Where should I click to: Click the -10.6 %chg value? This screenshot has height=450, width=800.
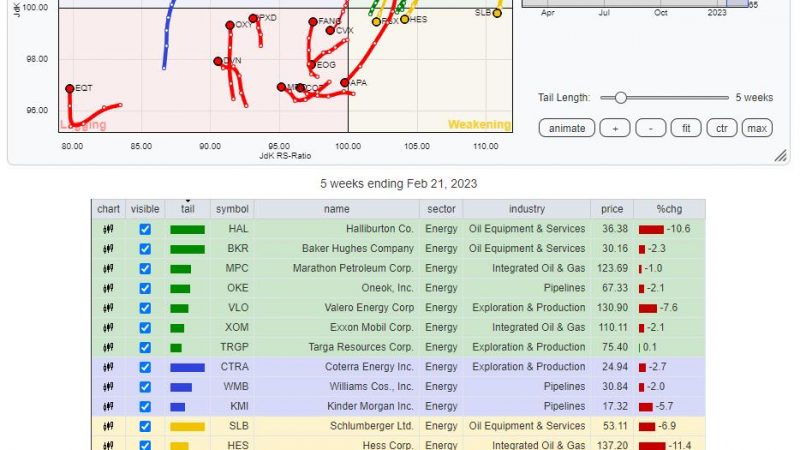point(679,229)
